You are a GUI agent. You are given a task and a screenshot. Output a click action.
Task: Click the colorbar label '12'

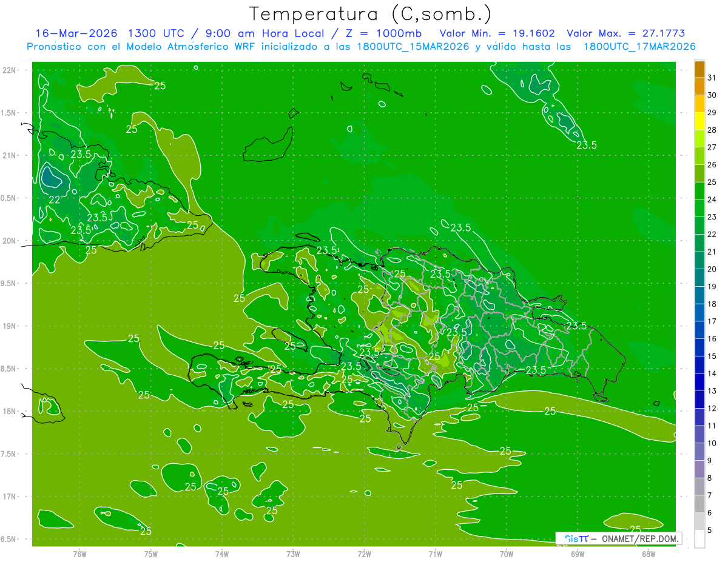pos(712,409)
